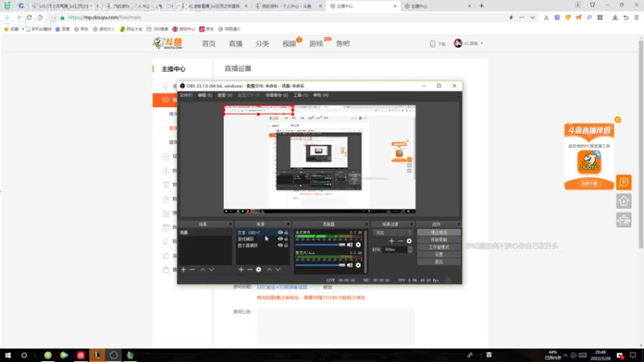Move the scene down with the down arrow
The width and height of the screenshot is (644, 362).
(212, 269)
